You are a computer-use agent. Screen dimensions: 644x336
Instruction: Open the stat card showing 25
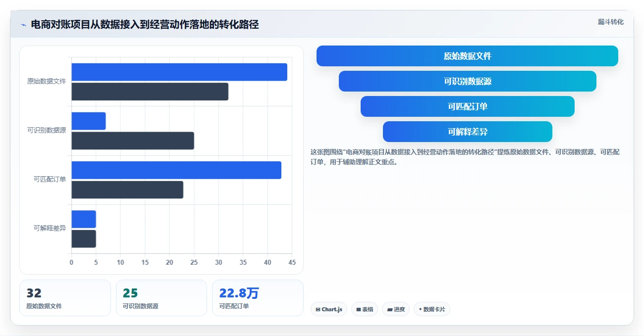pos(161,298)
